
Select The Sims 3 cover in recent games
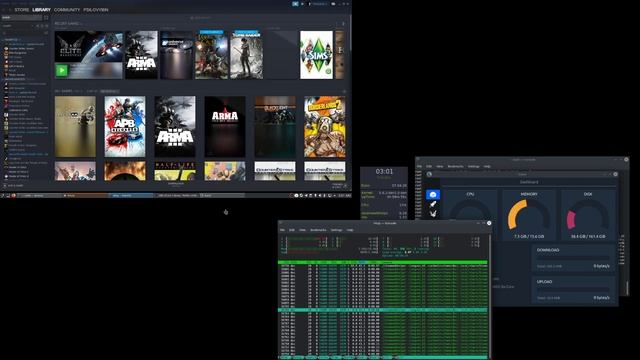coord(316,55)
